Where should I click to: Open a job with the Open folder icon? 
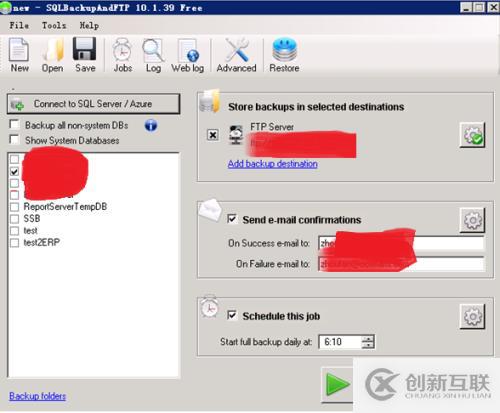tap(53, 55)
